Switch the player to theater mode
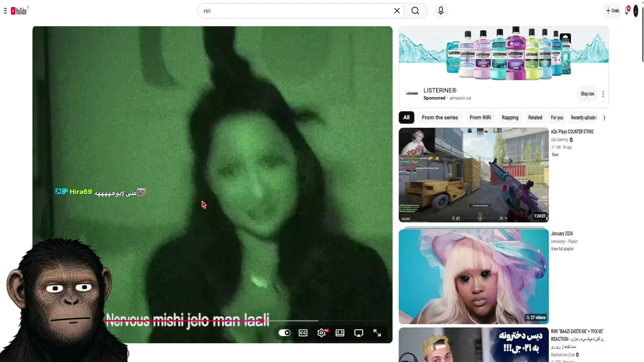 click(x=340, y=333)
